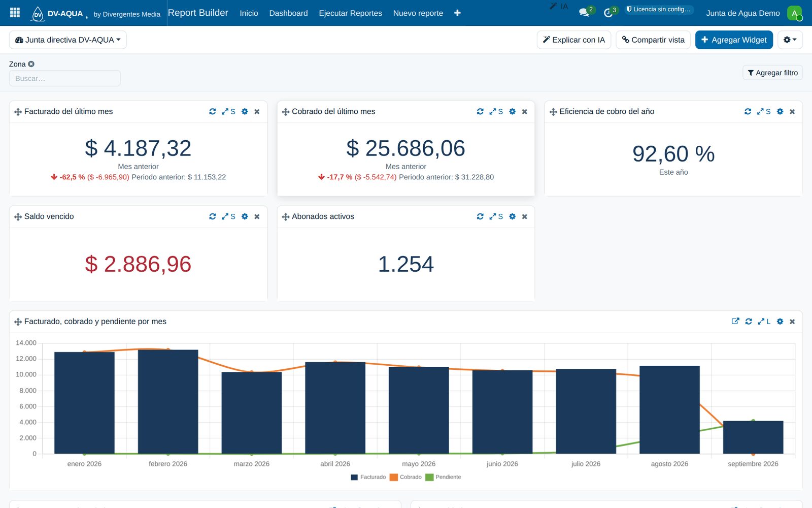
Task: Toggle Pendiente series in chart legend
Action: pyautogui.click(x=444, y=477)
